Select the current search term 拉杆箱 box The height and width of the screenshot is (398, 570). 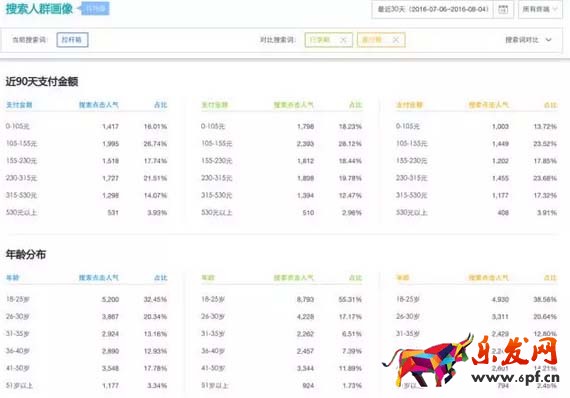72,40
